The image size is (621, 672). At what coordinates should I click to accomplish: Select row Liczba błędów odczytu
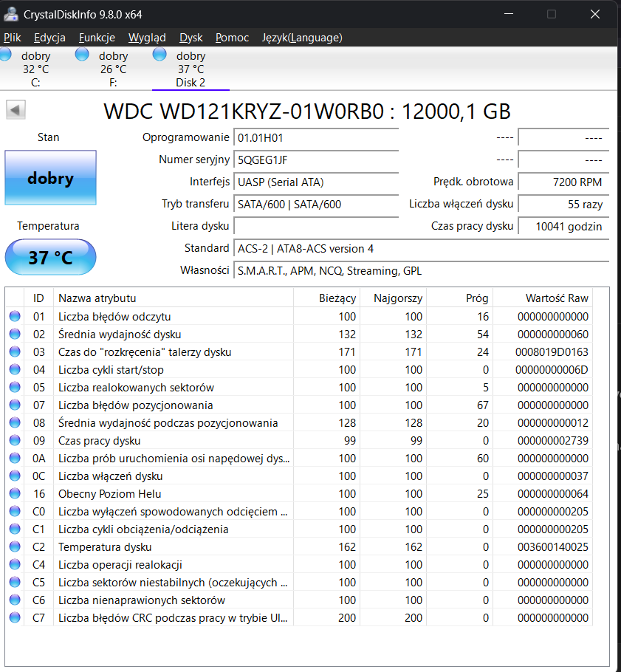(299, 316)
